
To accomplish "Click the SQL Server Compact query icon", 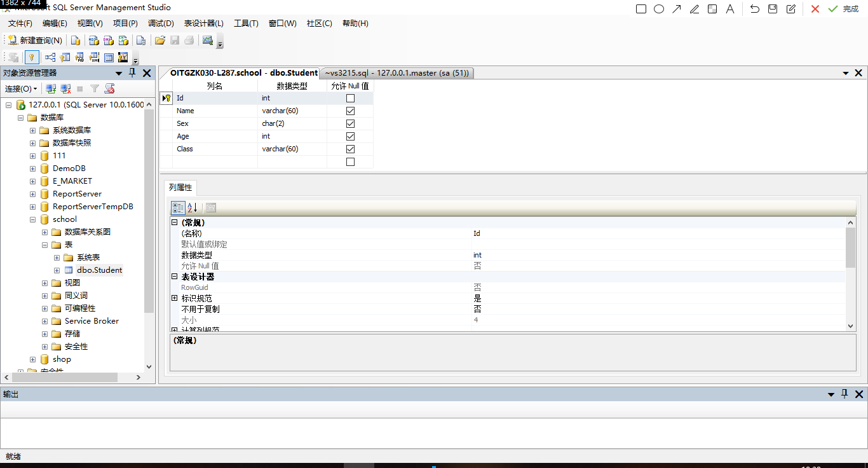I will pyautogui.click(x=141, y=40).
